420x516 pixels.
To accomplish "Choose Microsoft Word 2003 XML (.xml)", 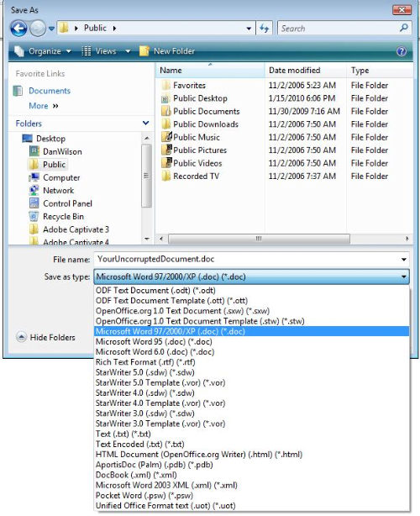I will pos(252,486).
